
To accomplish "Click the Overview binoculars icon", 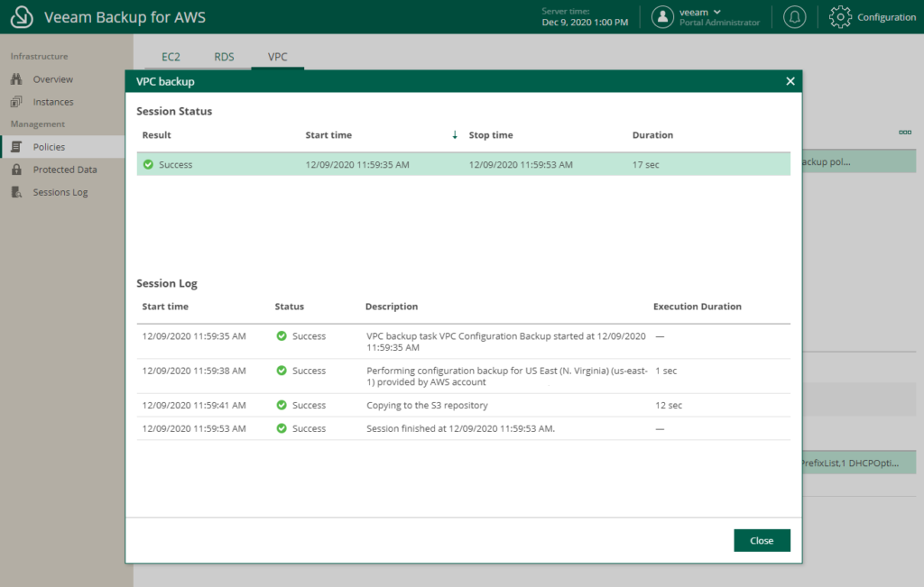I will (16, 78).
